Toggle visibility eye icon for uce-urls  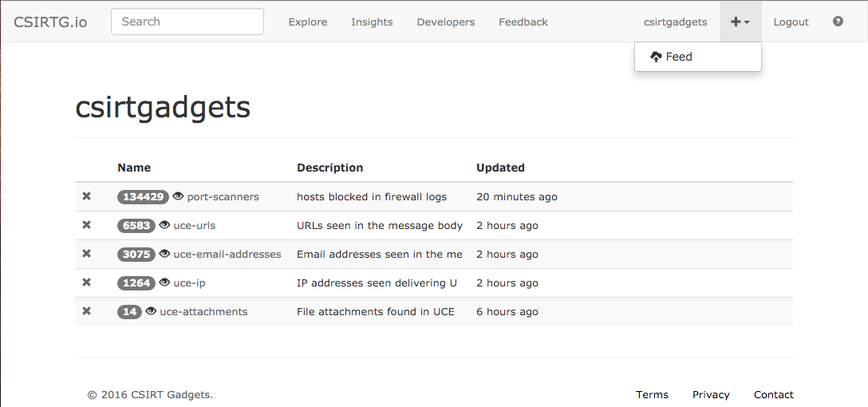click(164, 225)
